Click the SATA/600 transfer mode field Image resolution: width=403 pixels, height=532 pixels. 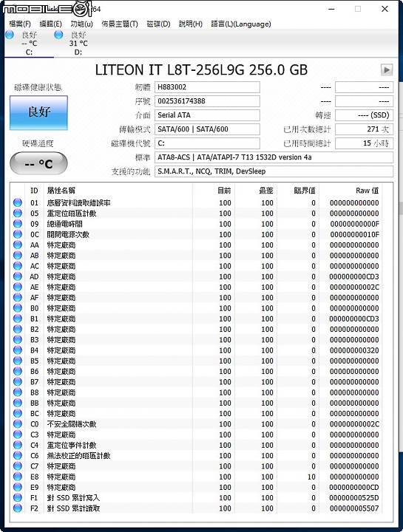pyautogui.click(x=207, y=129)
